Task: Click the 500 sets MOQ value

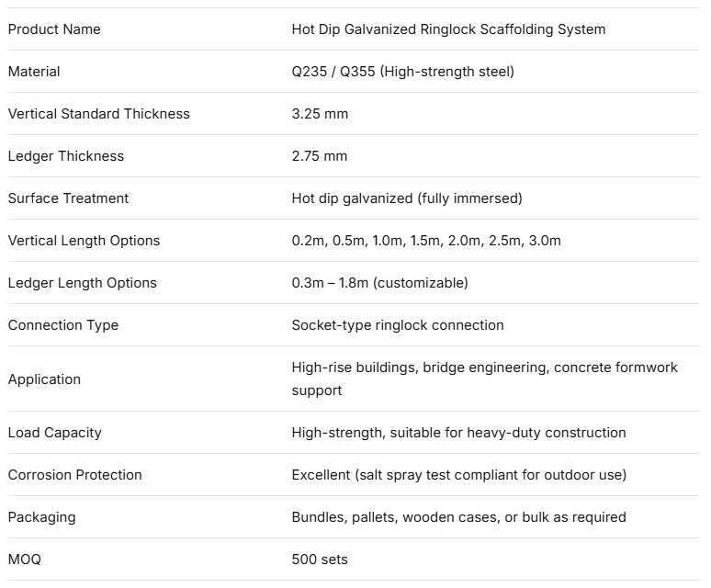Action: [x=320, y=560]
